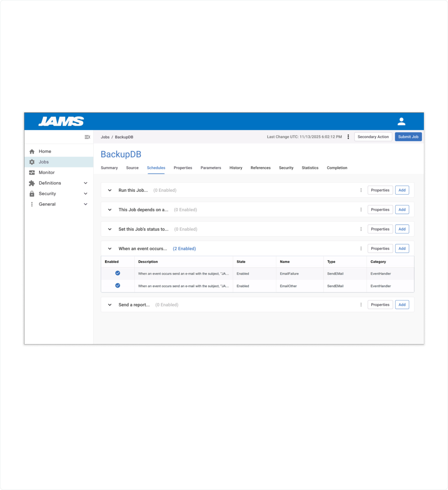448x490 pixels.
Task: Open the History tab
Action: coord(236,168)
